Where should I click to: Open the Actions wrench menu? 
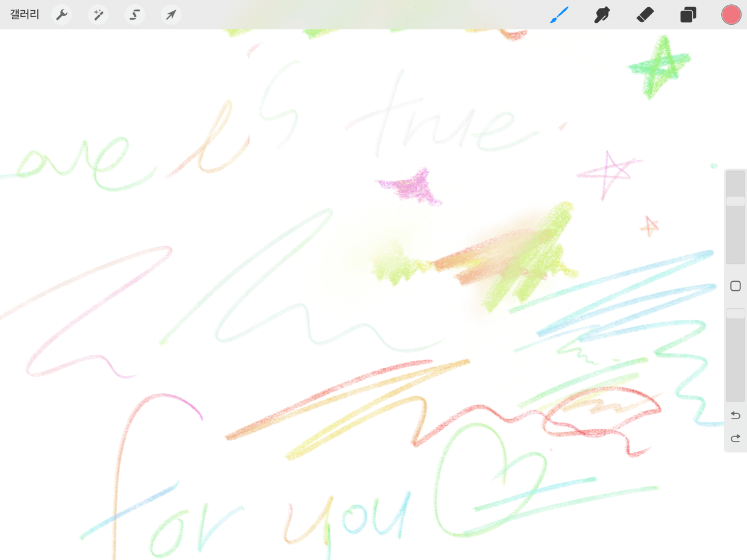[62, 14]
